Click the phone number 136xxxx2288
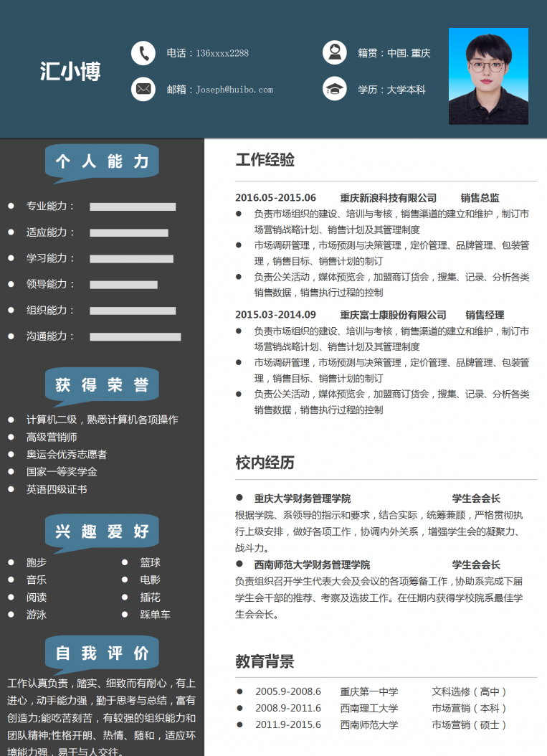Viewport: 547px width, 756px height. coord(222,53)
